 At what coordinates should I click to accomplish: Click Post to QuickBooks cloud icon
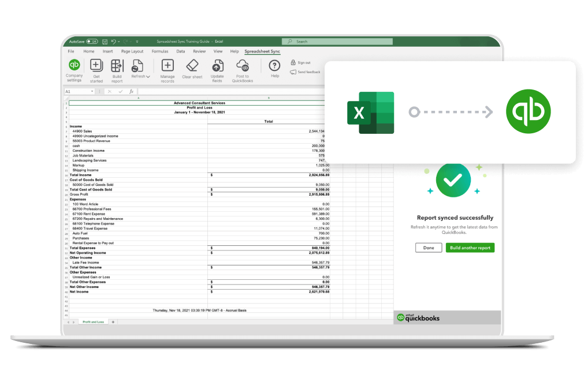[x=243, y=66]
